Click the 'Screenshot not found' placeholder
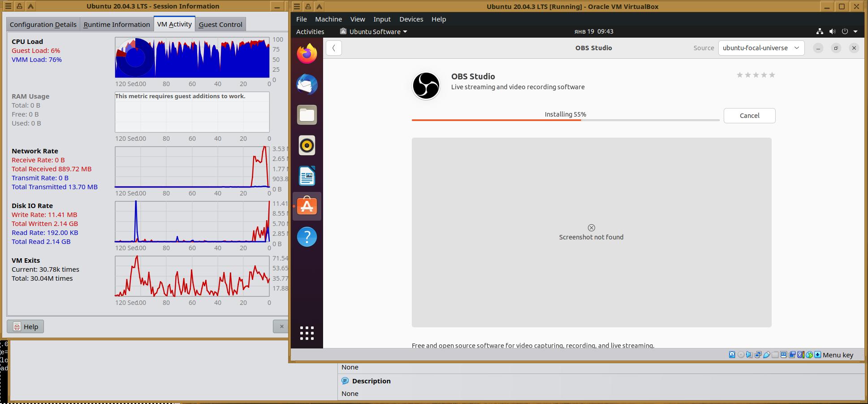868x404 pixels. click(592, 232)
